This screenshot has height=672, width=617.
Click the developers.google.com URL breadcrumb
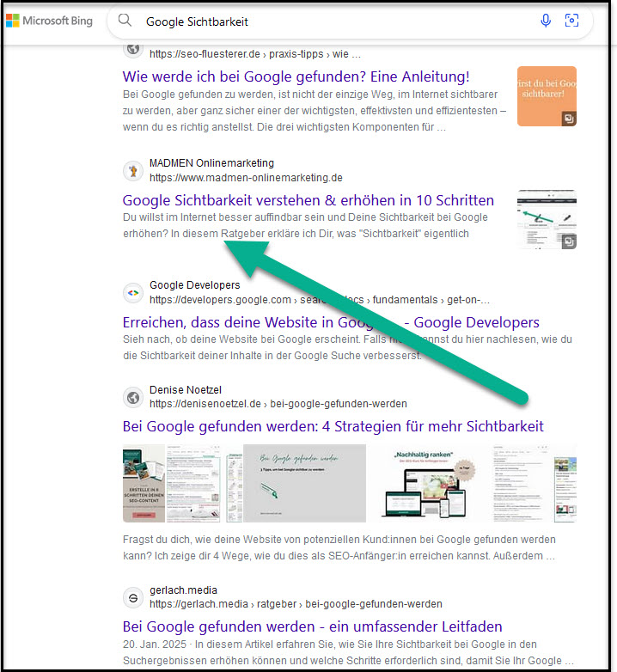(x=319, y=300)
